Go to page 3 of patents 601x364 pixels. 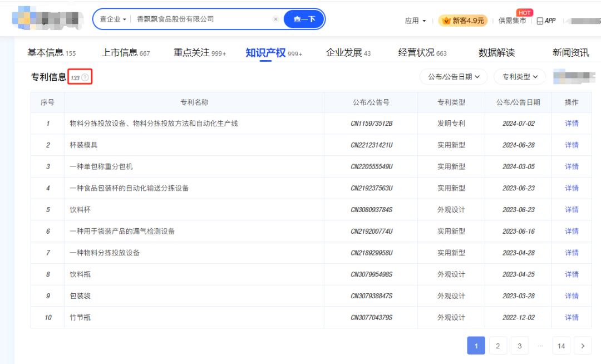tap(519, 346)
